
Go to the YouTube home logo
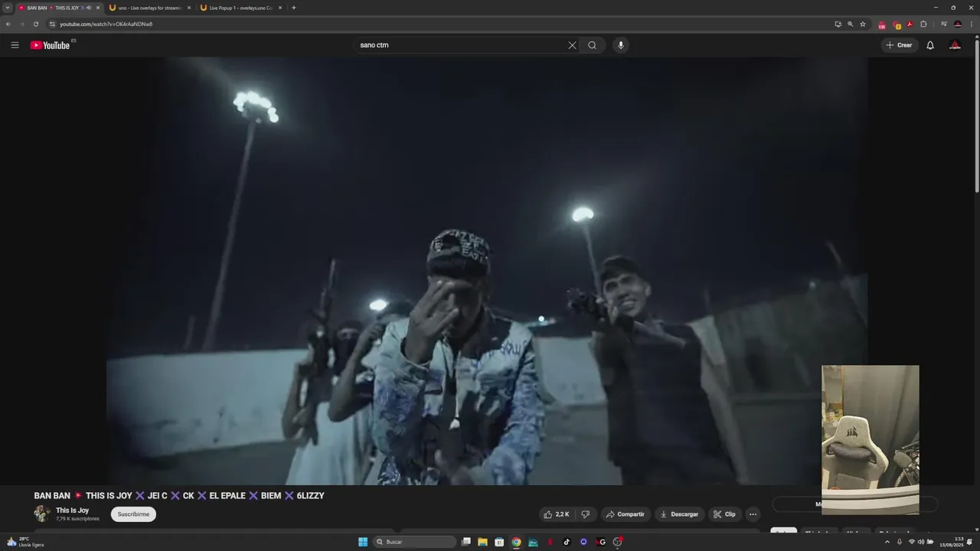[51, 45]
